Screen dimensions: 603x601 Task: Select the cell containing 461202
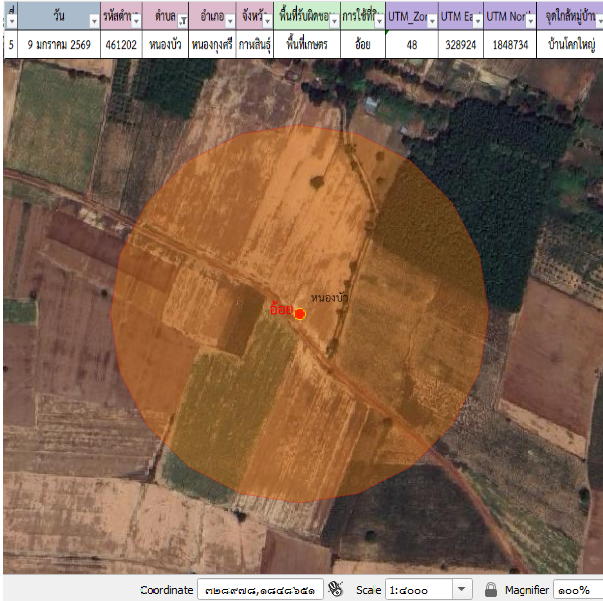[x=121, y=45]
